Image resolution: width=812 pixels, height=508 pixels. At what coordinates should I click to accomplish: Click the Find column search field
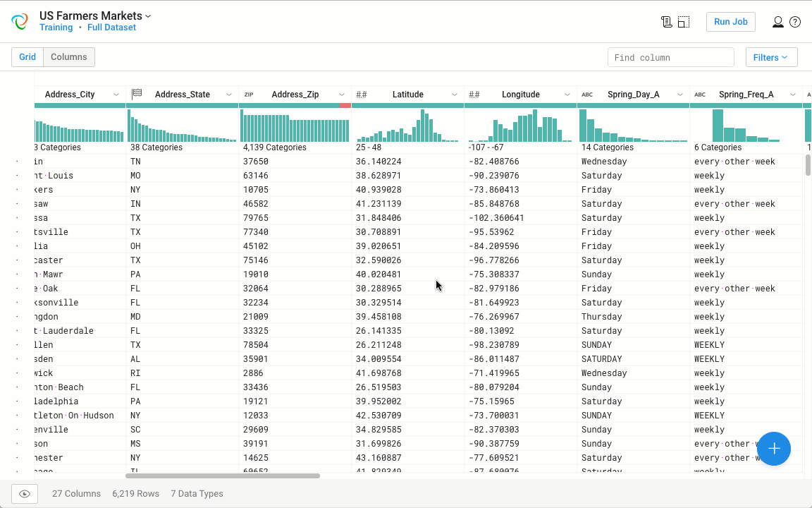[670, 58]
